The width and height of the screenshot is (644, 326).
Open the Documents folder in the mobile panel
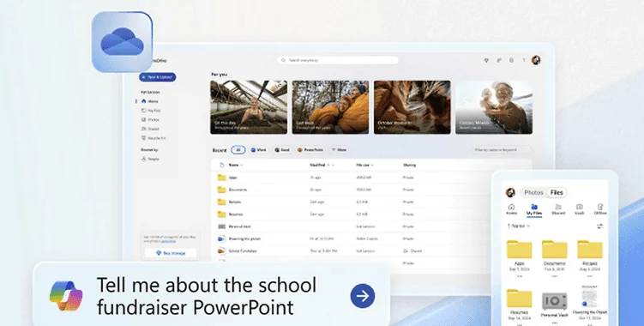coord(555,250)
